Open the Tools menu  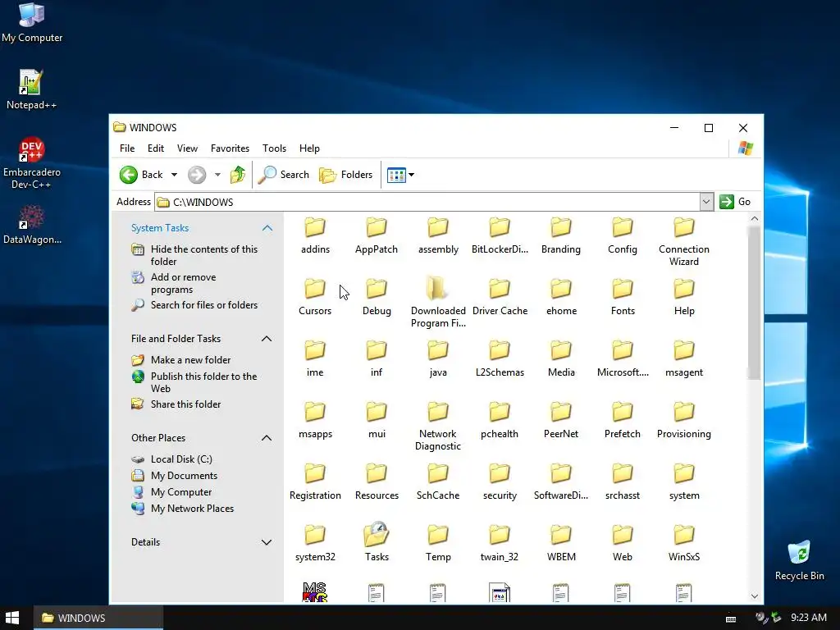(x=274, y=148)
